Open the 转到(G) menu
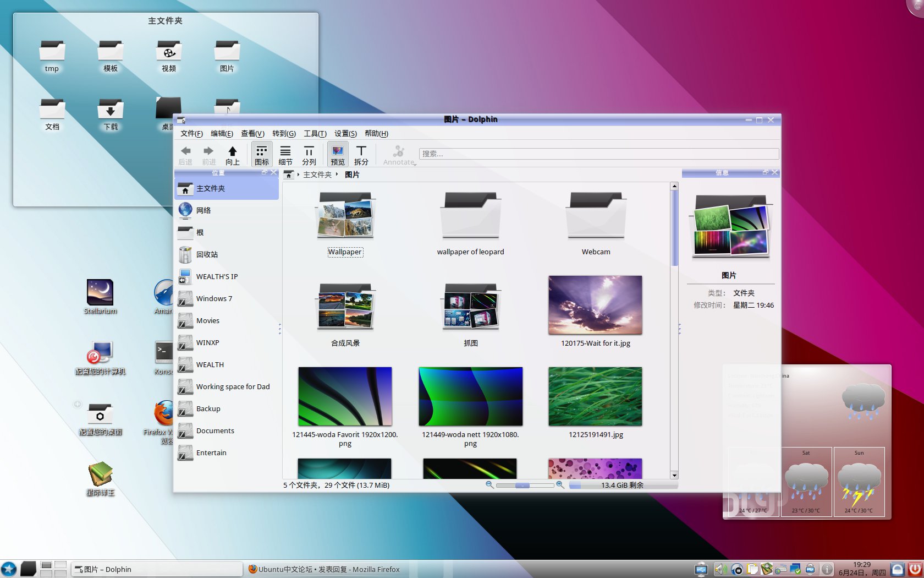Viewport: 924px width, 578px height. [284, 133]
